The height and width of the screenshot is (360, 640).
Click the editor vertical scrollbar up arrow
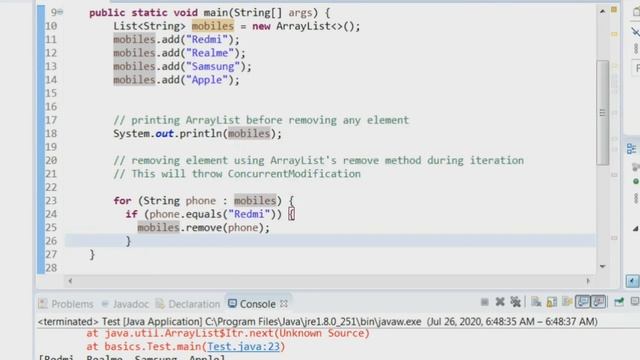pyautogui.click(x=602, y=11)
